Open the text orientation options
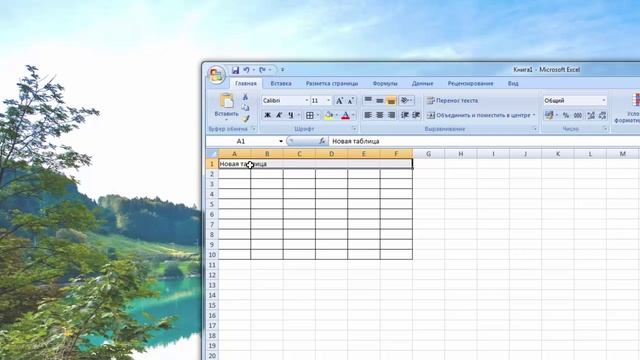The height and width of the screenshot is (360, 640). click(406, 100)
